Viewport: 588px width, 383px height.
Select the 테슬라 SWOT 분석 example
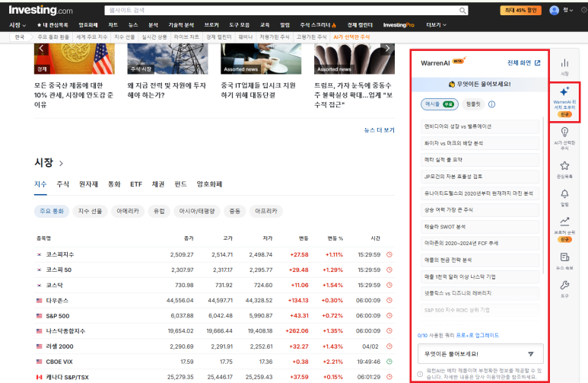pos(480,227)
